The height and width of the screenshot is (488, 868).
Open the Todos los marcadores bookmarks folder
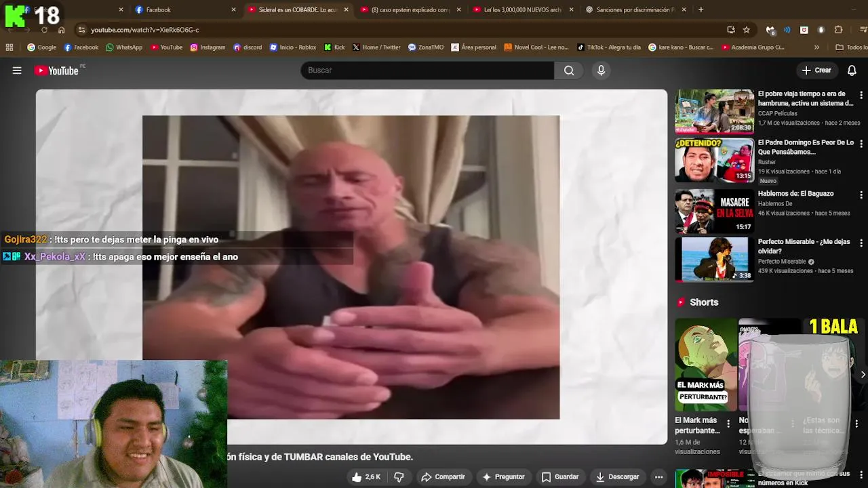[x=851, y=47]
